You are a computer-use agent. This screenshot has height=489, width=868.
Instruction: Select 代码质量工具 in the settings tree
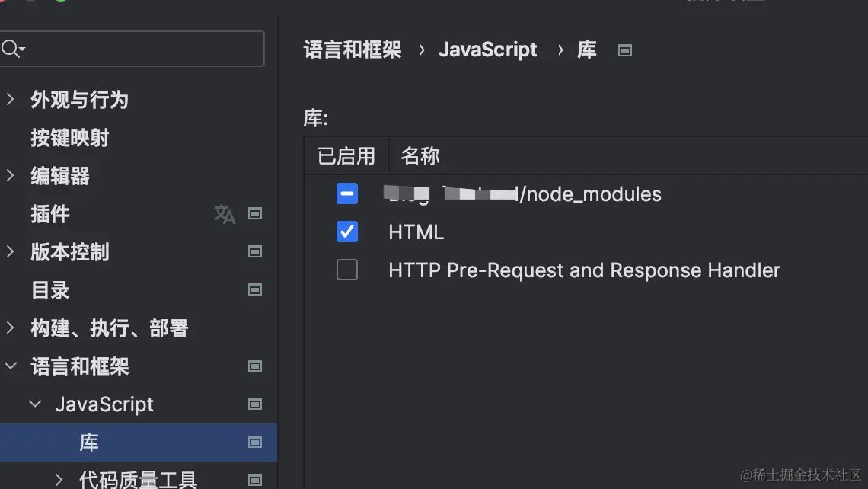[139, 480]
